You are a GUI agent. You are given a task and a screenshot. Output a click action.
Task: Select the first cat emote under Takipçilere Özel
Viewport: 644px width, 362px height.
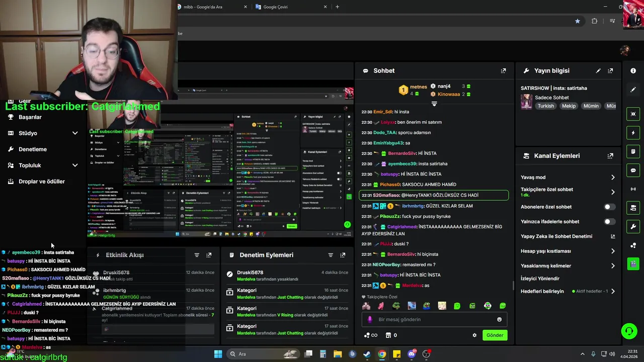click(x=366, y=306)
